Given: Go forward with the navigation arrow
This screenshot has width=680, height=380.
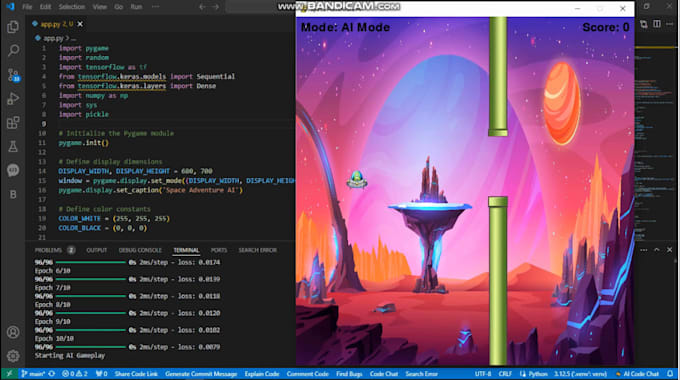Looking at the screenshot, I should coord(216,7).
